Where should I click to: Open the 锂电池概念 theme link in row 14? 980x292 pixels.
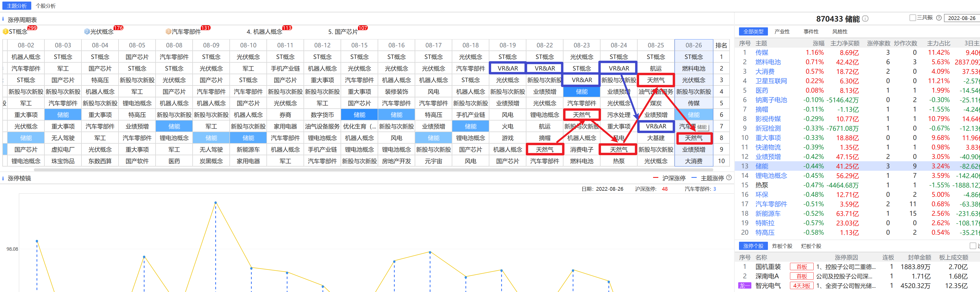(x=771, y=175)
